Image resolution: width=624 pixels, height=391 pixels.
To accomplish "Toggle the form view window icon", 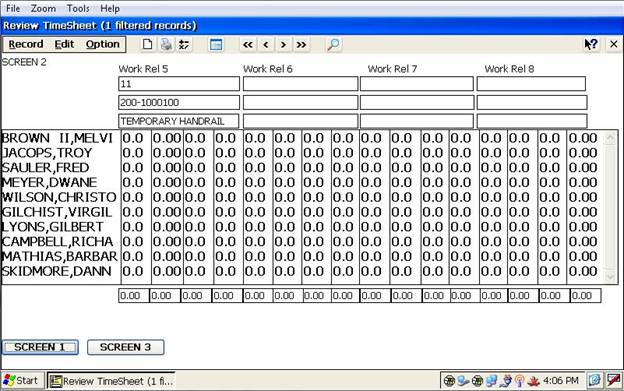I will point(216,45).
